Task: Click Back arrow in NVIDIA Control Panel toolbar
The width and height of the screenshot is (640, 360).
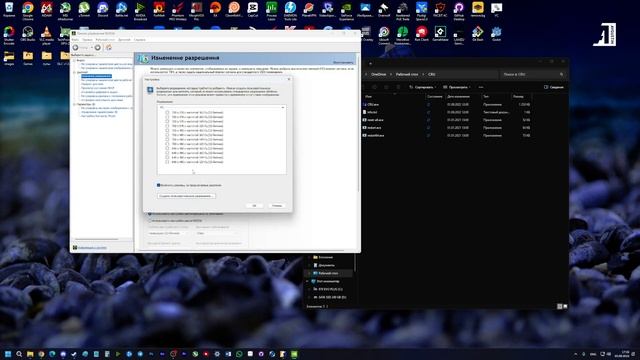Action: (76, 47)
